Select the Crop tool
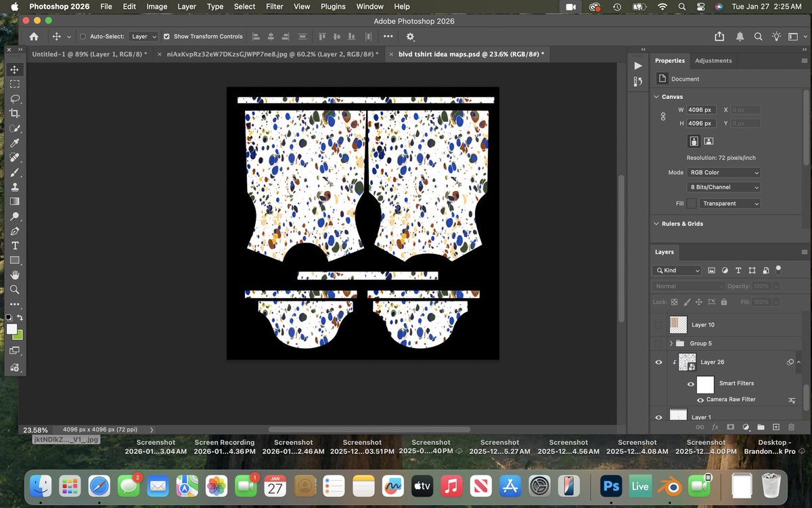Viewport: 812px width, 508px height. point(15,113)
